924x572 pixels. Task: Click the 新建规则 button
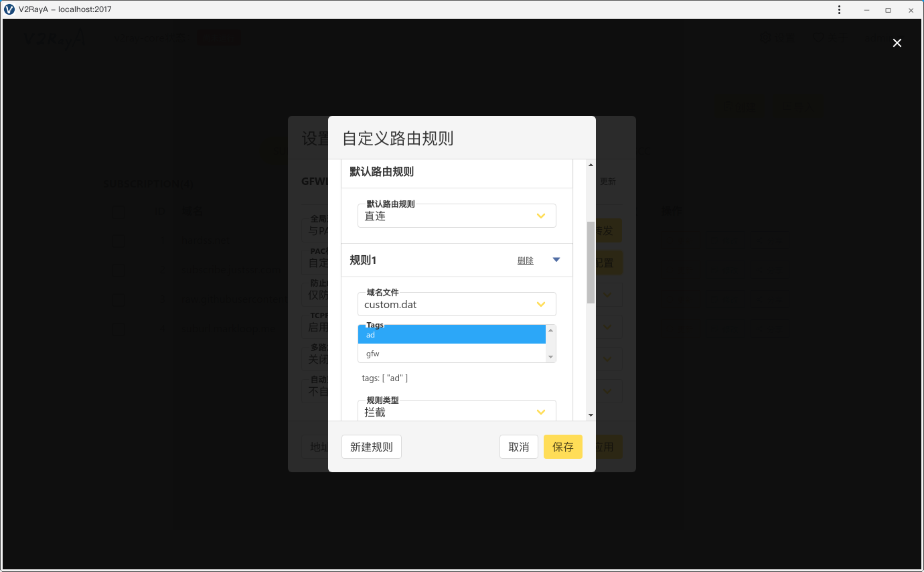[372, 447]
